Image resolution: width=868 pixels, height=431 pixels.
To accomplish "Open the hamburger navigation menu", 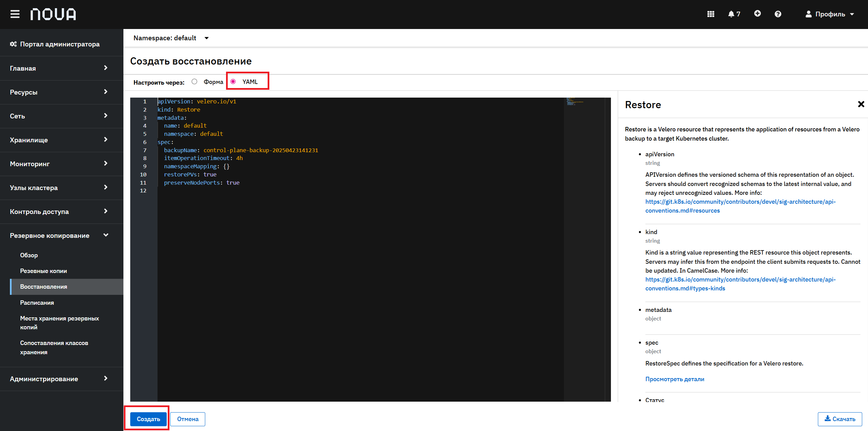I will 15,14.
